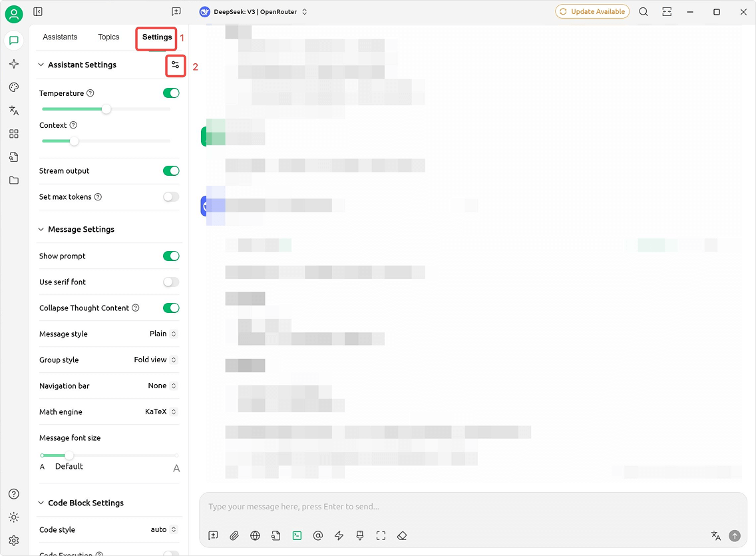
Task: Attach a file with the paperclip icon
Action: pyautogui.click(x=234, y=536)
